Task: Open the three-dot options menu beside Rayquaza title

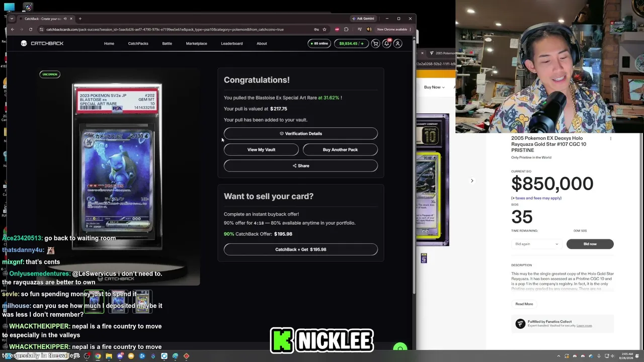Action: (611, 138)
